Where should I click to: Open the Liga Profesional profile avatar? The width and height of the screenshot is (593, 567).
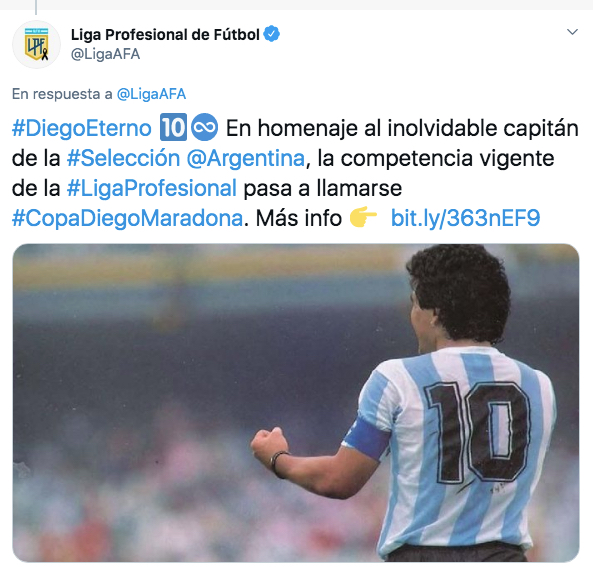click(x=36, y=44)
